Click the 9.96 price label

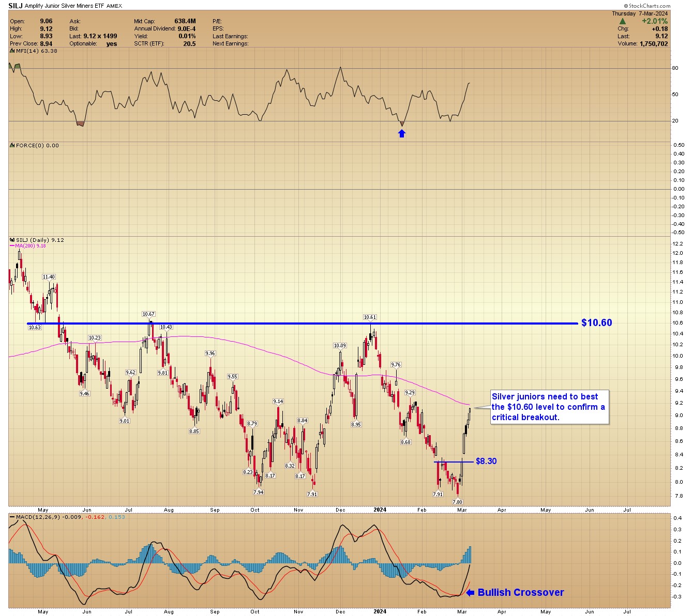click(210, 353)
